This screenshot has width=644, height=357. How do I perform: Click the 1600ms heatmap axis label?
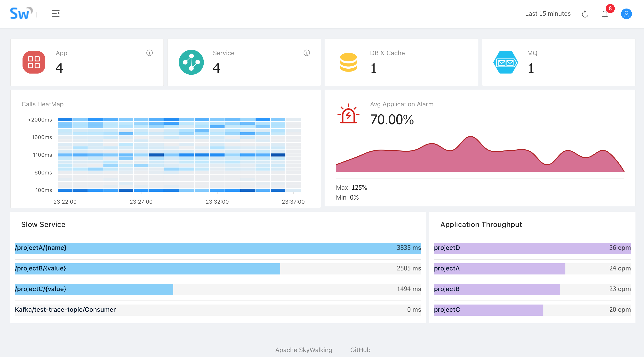tap(42, 137)
